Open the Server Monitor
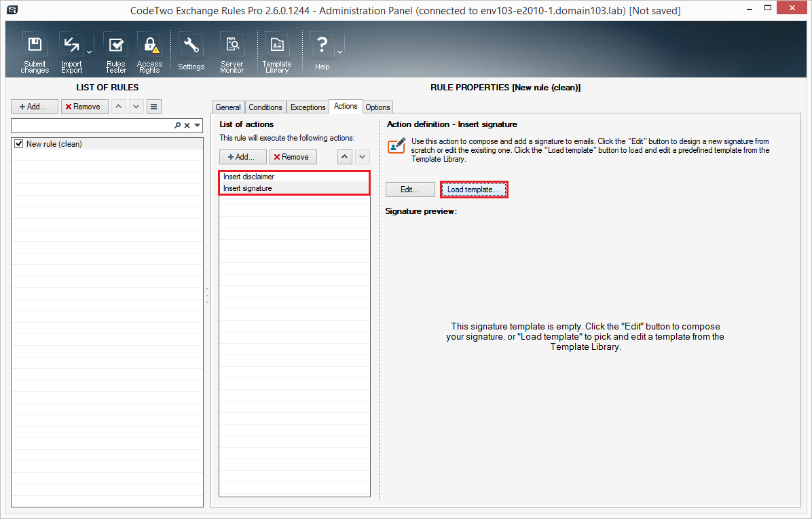This screenshot has height=519, width=812. (232, 53)
